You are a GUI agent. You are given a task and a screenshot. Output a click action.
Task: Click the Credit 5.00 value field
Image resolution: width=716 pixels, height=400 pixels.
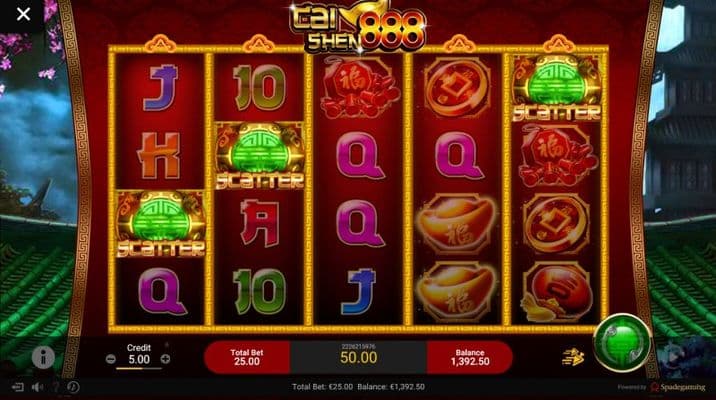click(139, 359)
